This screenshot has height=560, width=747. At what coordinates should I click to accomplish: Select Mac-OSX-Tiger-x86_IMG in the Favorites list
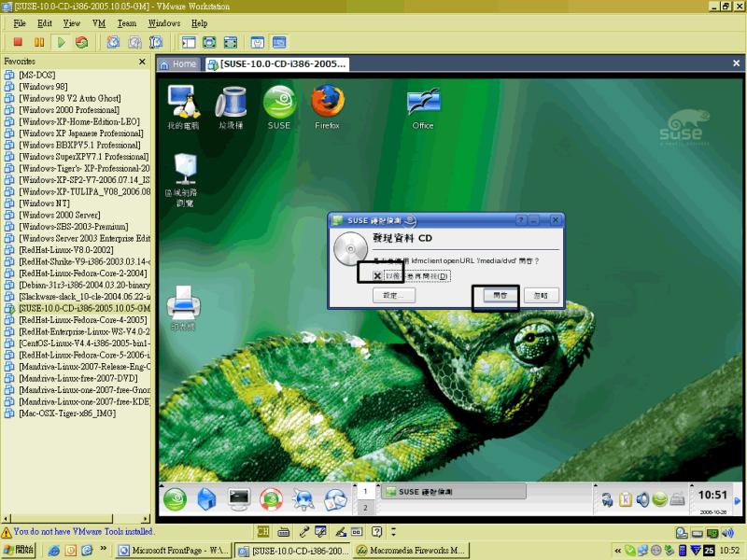(x=66, y=413)
